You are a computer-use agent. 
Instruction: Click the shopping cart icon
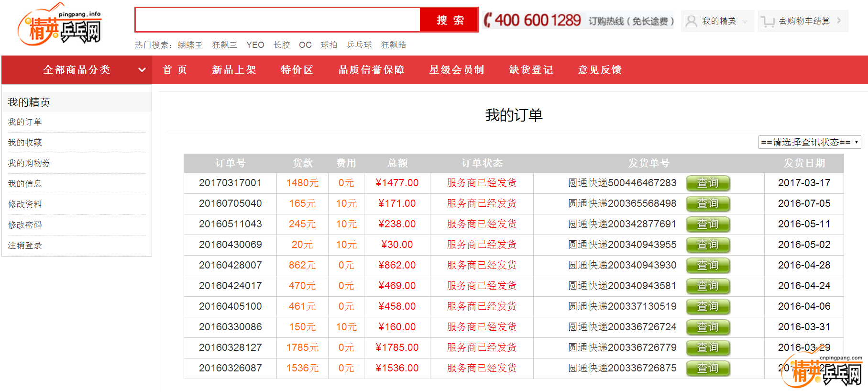pyautogui.click(x=768, y=22)
